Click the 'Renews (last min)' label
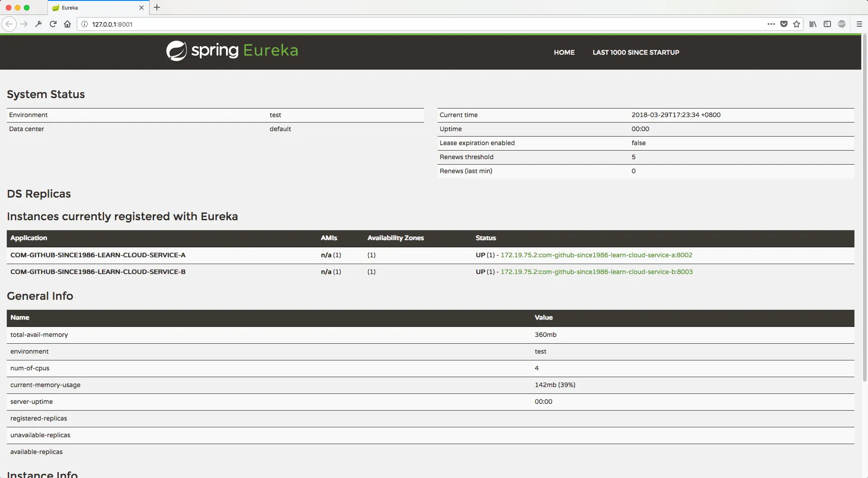Viewport: 868px width, 478px height. tap(466, 171)
